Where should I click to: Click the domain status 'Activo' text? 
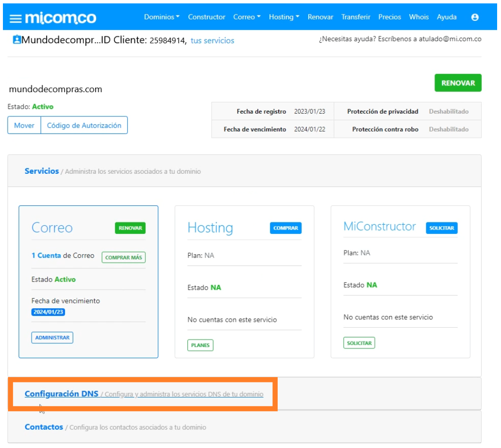[43, 106]
